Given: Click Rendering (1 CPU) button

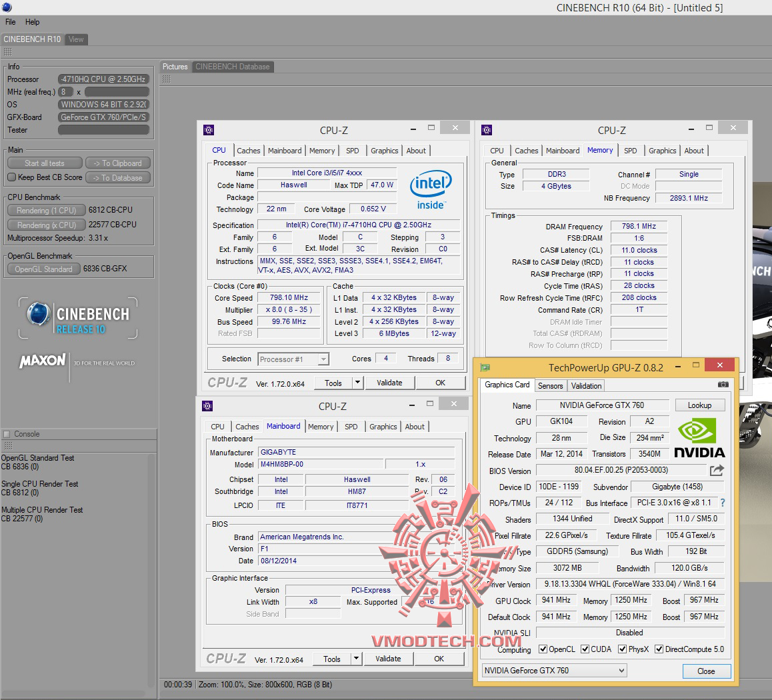Looking at the screenshot, I should point(46,210).
